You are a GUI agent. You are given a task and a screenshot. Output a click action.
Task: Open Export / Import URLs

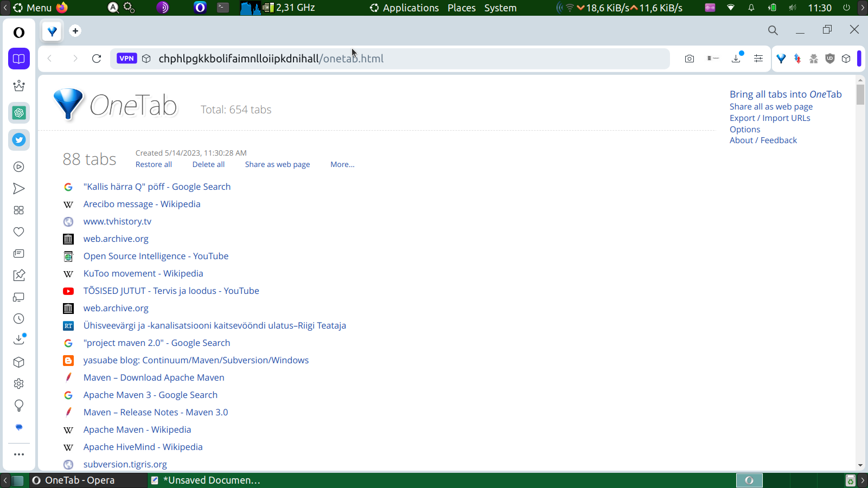click(770, 118)
